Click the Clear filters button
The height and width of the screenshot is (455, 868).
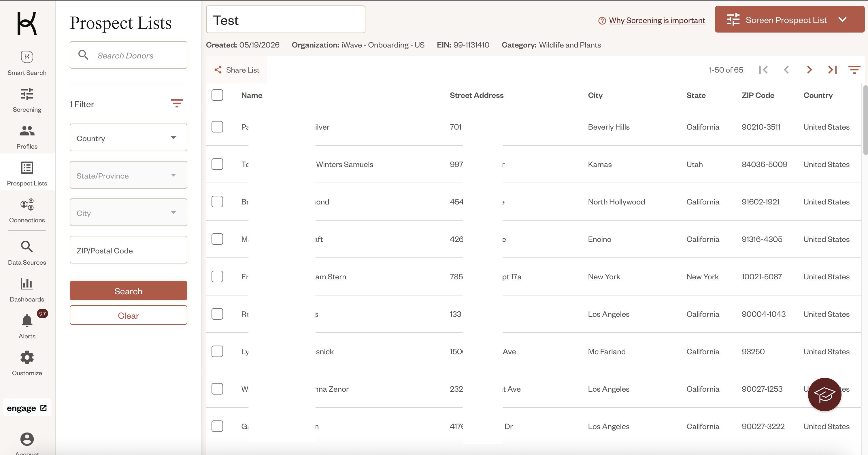(128, 315)
